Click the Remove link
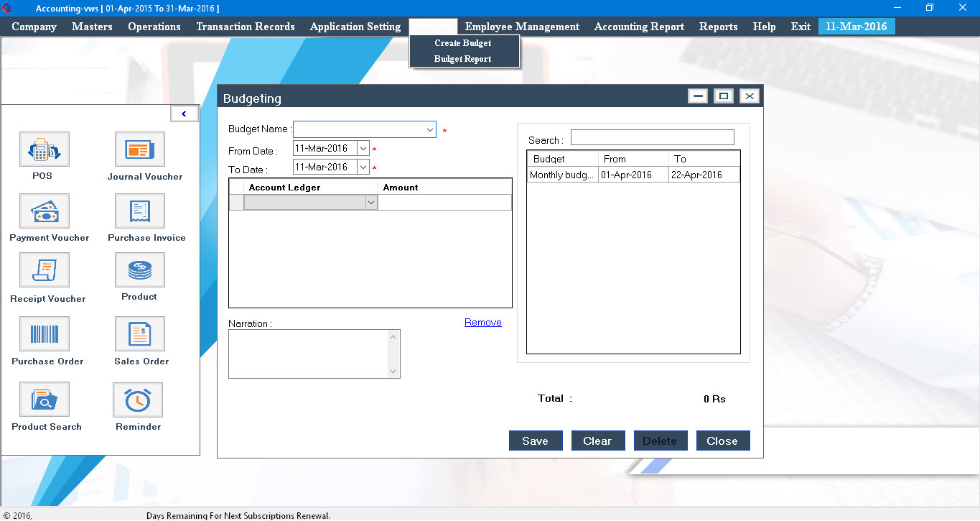Viewport: 980px width, 521px height. (483, 322)
